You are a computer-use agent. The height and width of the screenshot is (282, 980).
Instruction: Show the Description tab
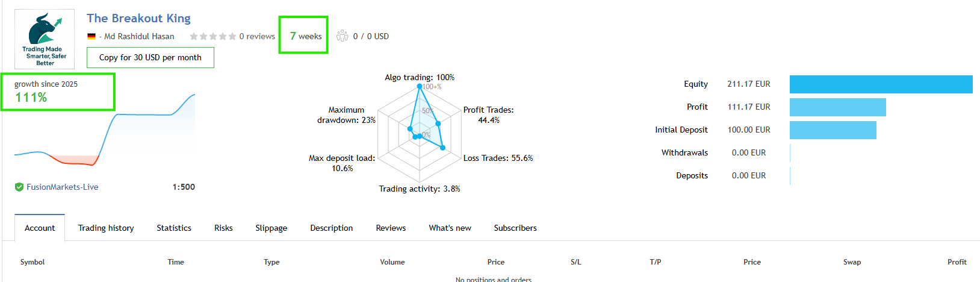coord(332,228)
